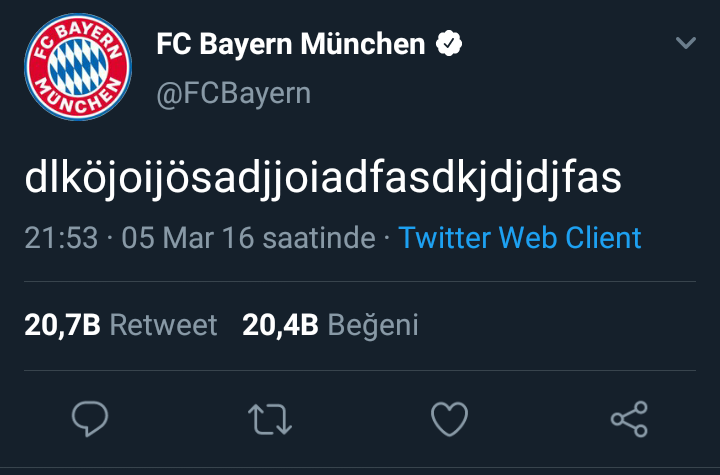View the 20,7B retweet count
The height and width of the screenshot is (475, 720).
pos(61,325)
